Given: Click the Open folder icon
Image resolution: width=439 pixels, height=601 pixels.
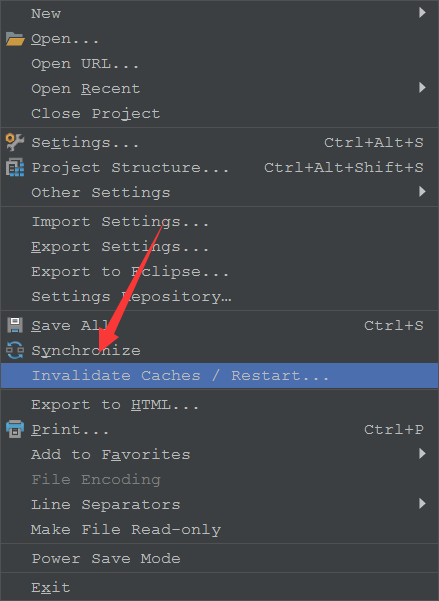Looking at the screenshot, I should click(x=15, y=39).
